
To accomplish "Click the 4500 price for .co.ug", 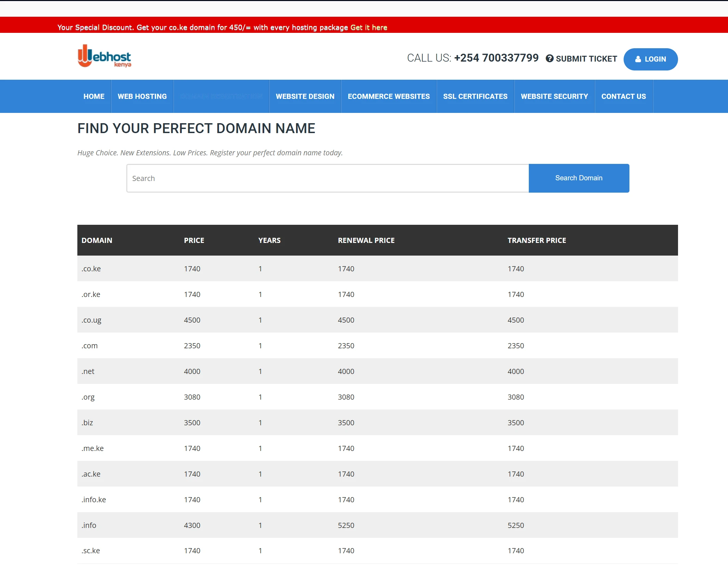I will click(192, 320).
